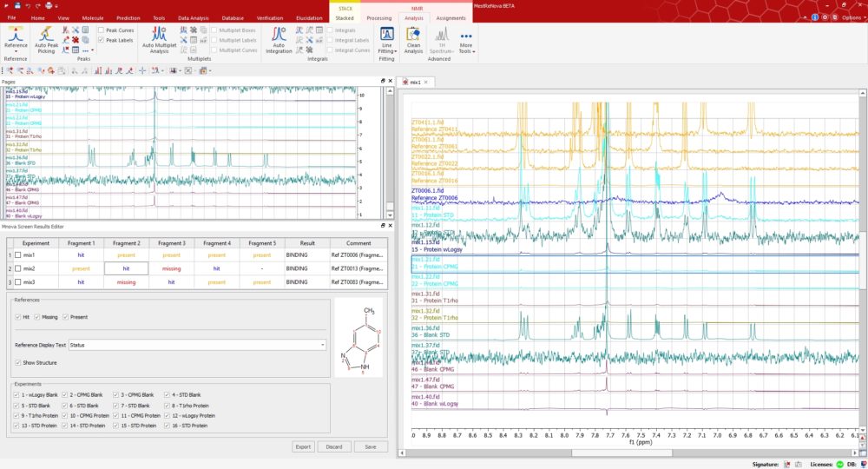The height and width of the screenshot is (469, 868).
Task: Click the Auto Peak Picking icon
Action: pyautogui.click(x=48, y=35)
